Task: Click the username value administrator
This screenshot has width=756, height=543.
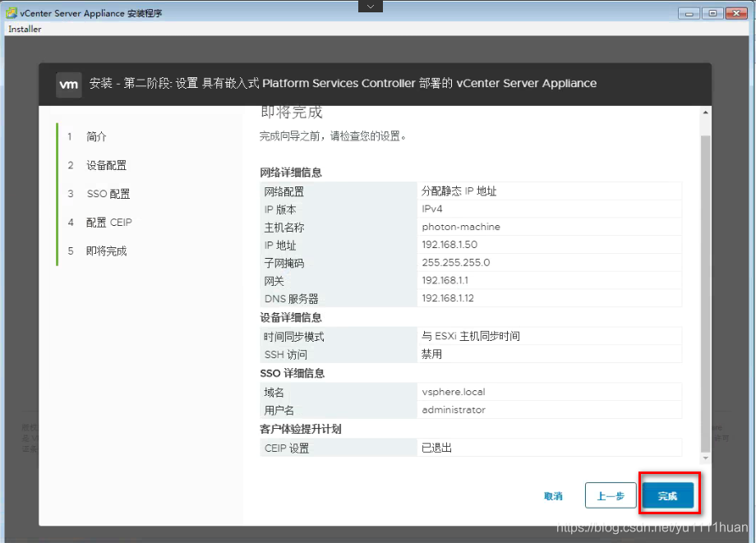Action: 454,410
